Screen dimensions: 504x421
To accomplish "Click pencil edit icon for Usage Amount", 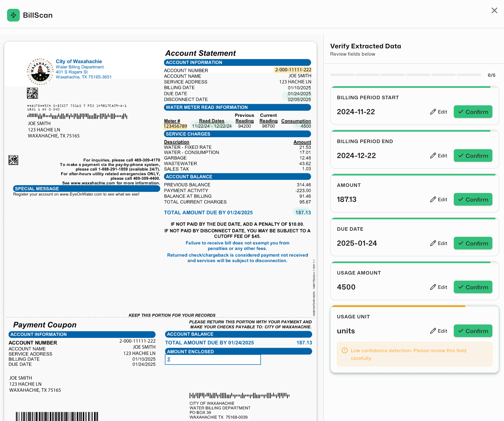I will coord(433,287).
